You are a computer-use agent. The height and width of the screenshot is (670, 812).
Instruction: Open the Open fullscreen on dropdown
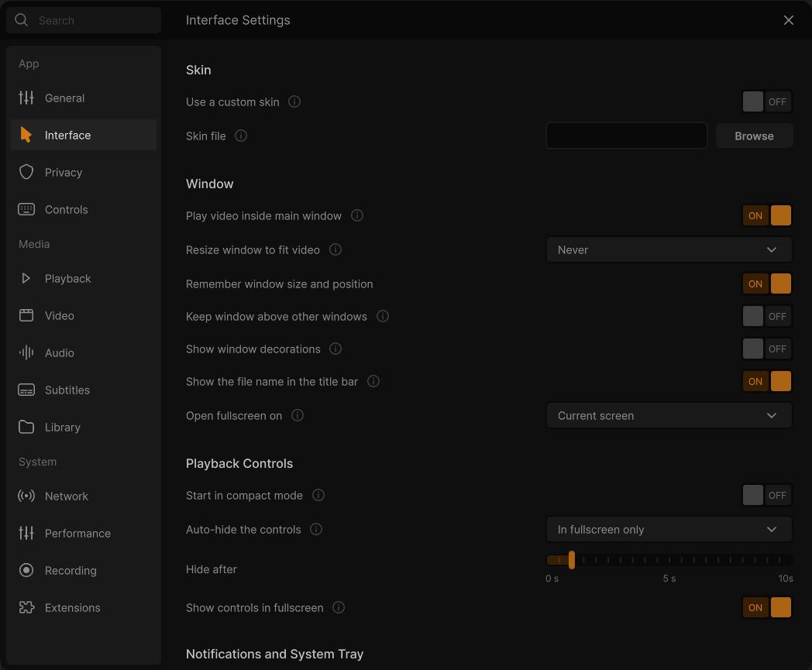pos(669,415)
